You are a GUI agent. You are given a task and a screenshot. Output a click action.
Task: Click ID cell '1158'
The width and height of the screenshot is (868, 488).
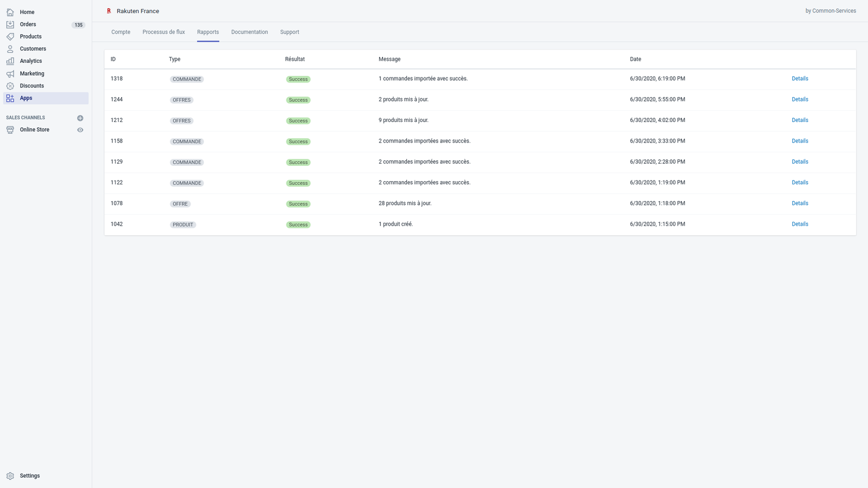117,141
